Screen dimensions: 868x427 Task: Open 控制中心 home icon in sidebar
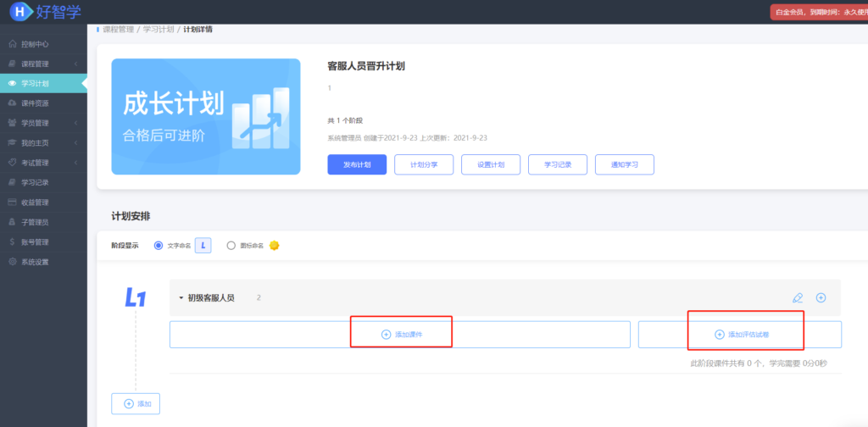tap(12, 44)
